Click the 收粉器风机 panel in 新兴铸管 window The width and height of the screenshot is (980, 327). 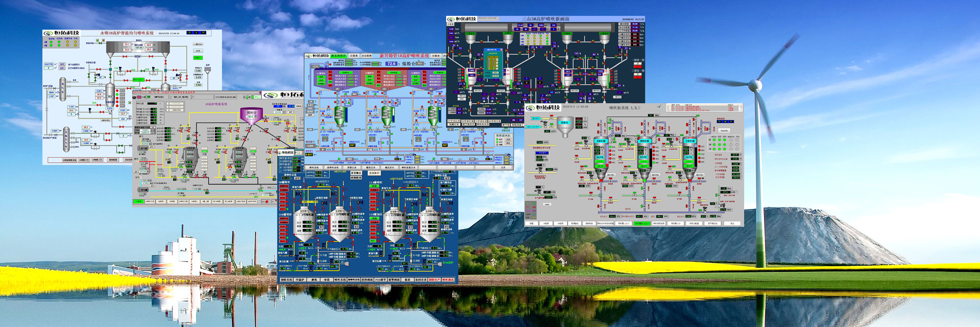point(504,140)
